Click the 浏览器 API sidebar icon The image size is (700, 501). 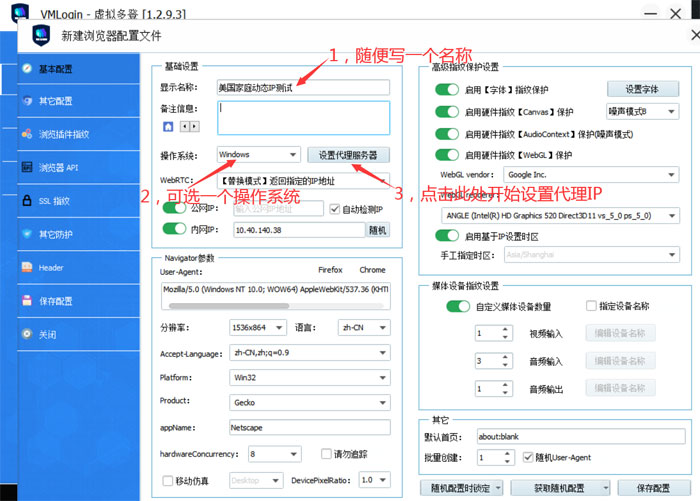27,167
